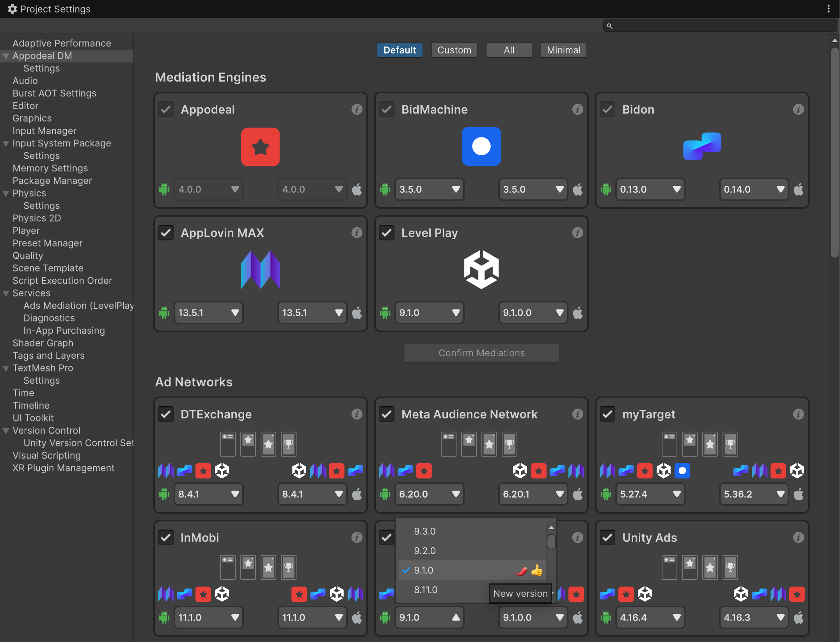Viewport: 840px width, 642px height.
Task: Open AppLovin MAX Android version dropdown
Action: 208,313
